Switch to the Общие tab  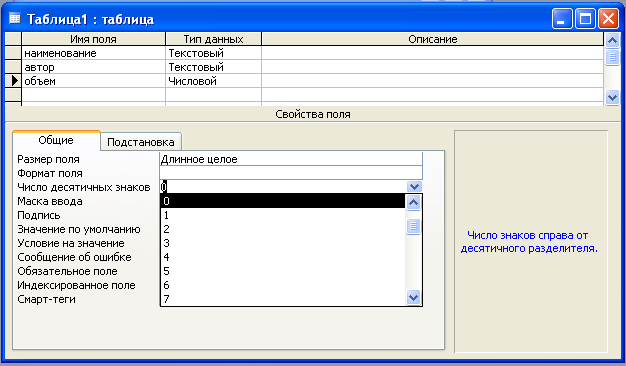point(56,140)
